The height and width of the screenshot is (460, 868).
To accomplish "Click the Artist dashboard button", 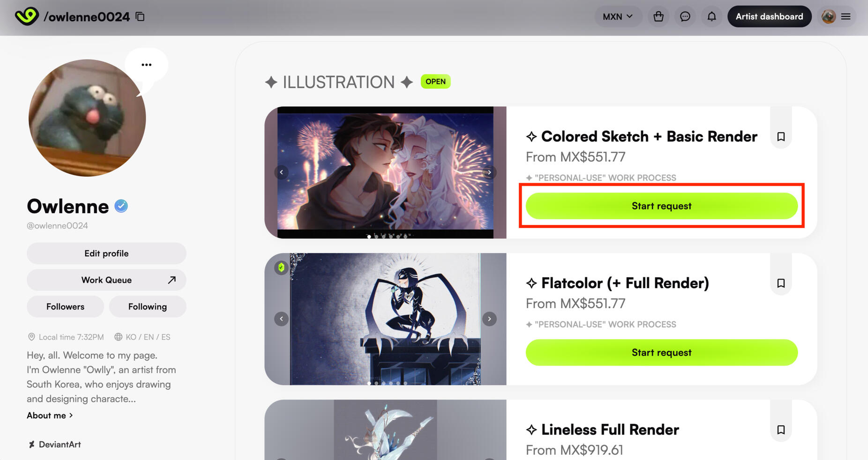I will (769, 16).
